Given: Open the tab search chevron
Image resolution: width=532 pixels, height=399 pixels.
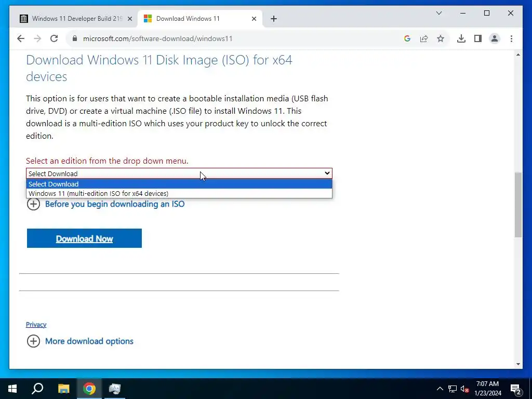Looking at the screenshot, I should coord(438,13).
